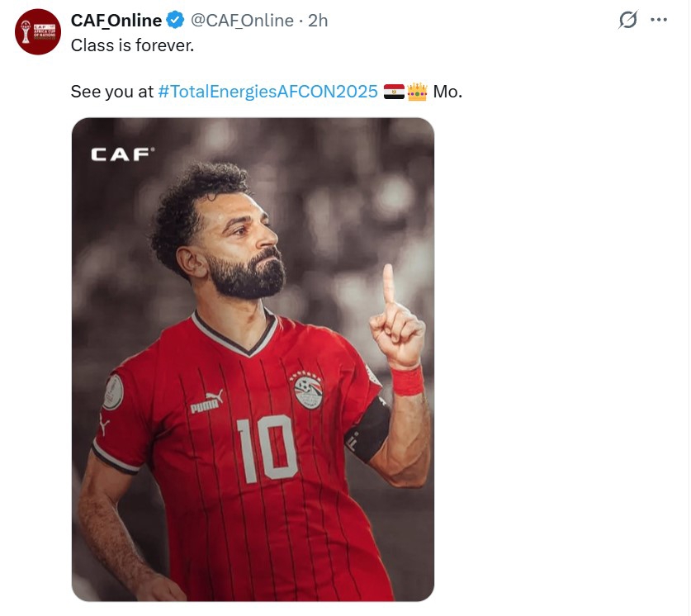Open the CAF_Online profile avatar
Image resolution: width=691 pixels, height=616 pixels.
tap(38, 32)
